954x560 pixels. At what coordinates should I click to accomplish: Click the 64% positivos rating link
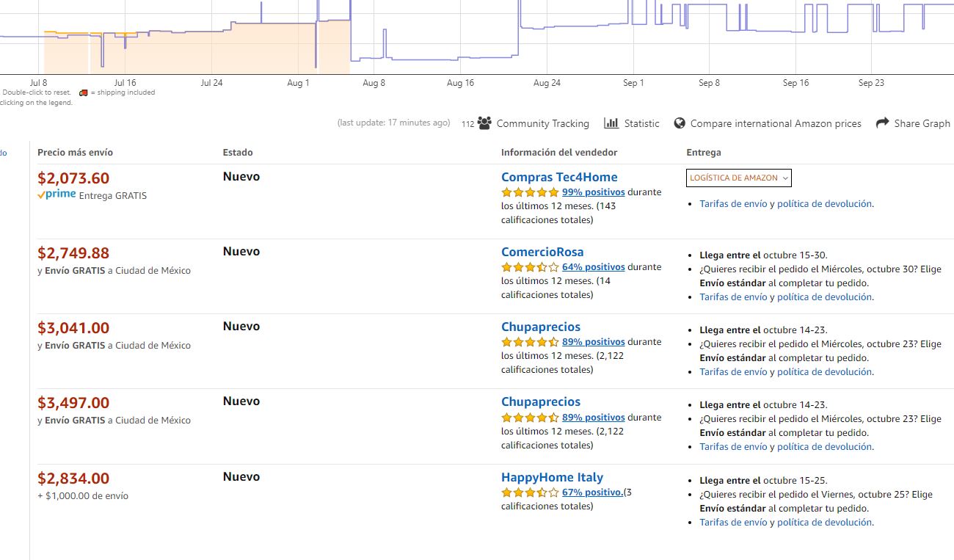[593, 267]
